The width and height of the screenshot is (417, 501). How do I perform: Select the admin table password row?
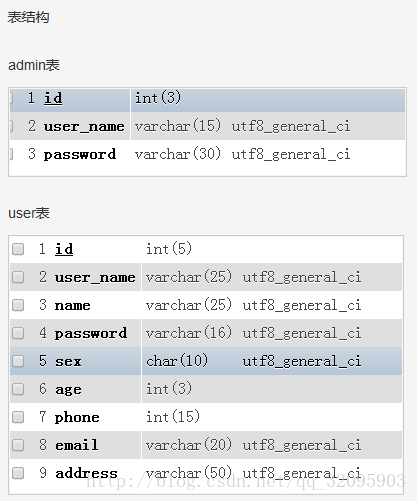tap(207, 154)
